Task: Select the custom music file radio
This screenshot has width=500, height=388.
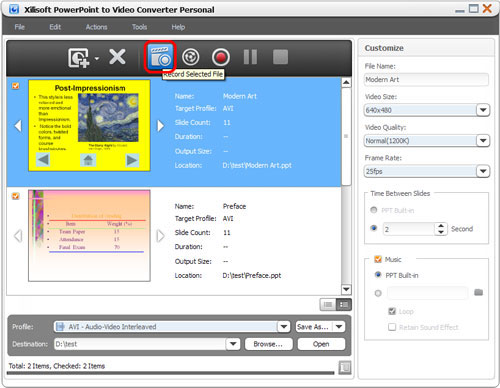Action: (378, 293)
